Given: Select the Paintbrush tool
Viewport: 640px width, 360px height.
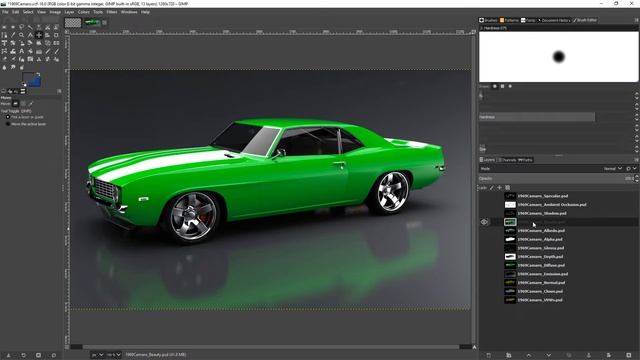Looking at the screenshot, I should (x=56, y=51).
